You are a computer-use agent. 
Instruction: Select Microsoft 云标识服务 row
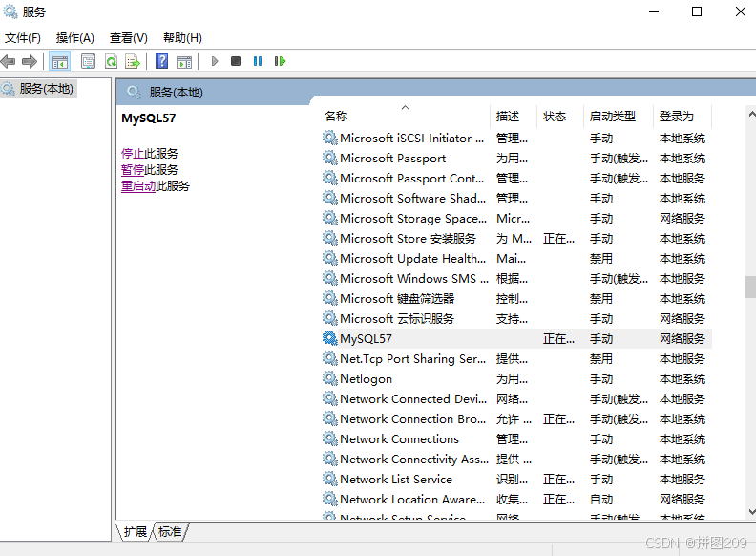[x=515, y=318]
